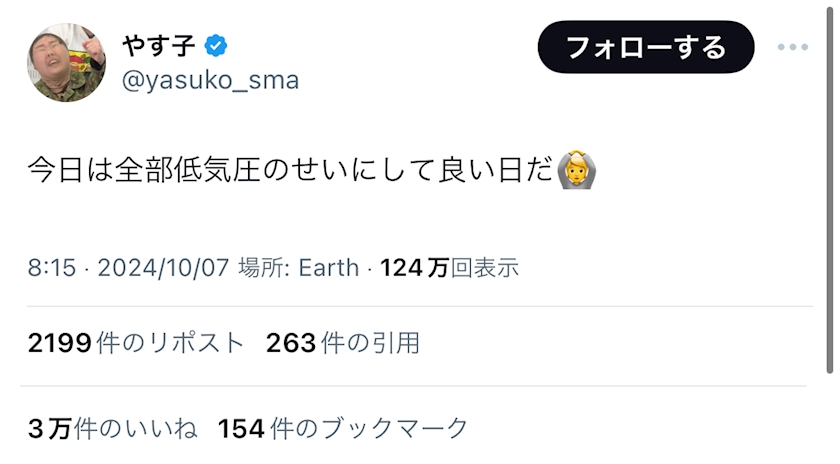The height and width of the screenshot is (464, 840).
Task: Open the 263件の引用 quotes list
Action: [343, 344]
